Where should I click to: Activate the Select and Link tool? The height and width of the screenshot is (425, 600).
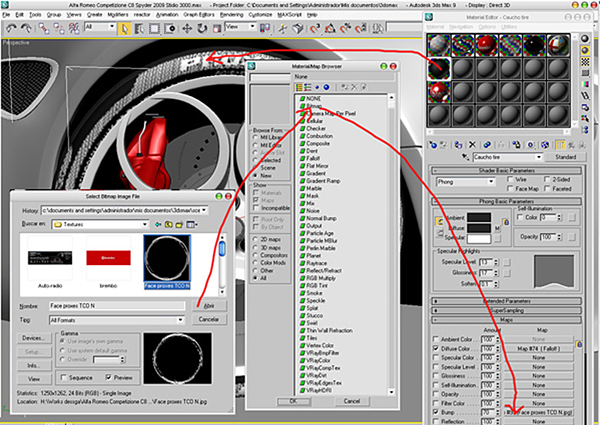(x=44, y=28)
